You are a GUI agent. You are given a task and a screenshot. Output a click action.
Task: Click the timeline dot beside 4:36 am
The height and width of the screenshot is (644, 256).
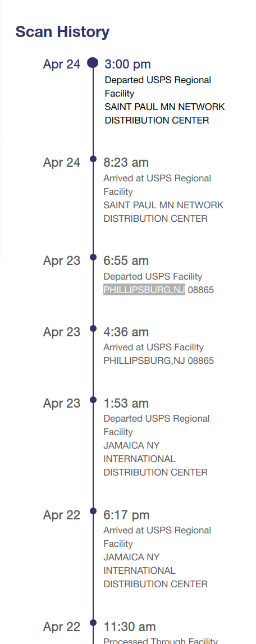[93, 328]
